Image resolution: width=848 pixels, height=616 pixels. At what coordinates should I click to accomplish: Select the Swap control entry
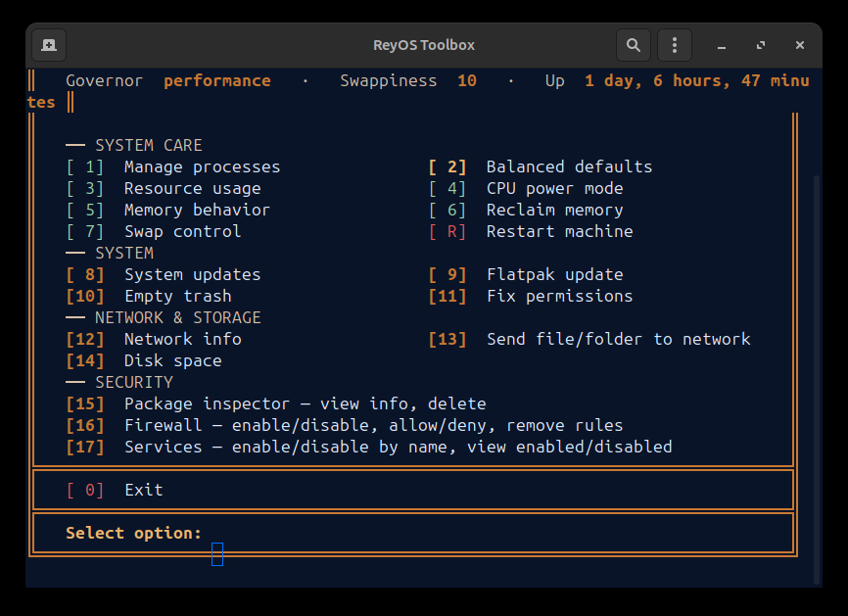154,231
